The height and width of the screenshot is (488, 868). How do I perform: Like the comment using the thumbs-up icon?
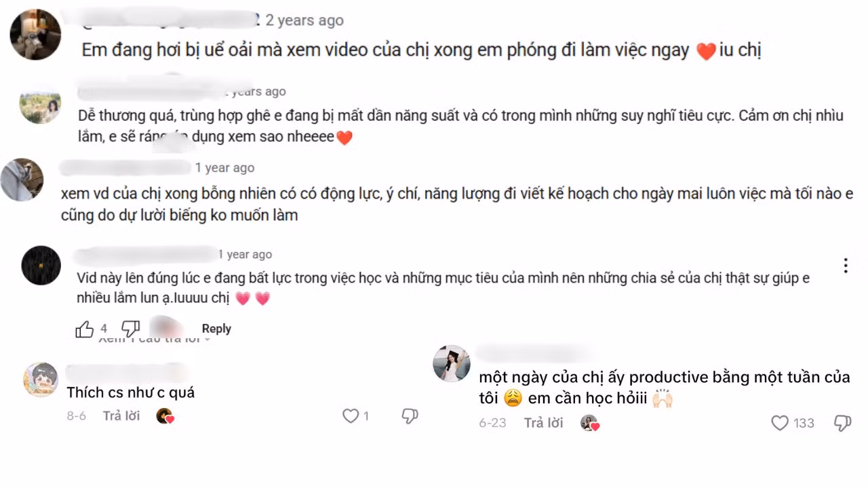(x=84, y=328)
